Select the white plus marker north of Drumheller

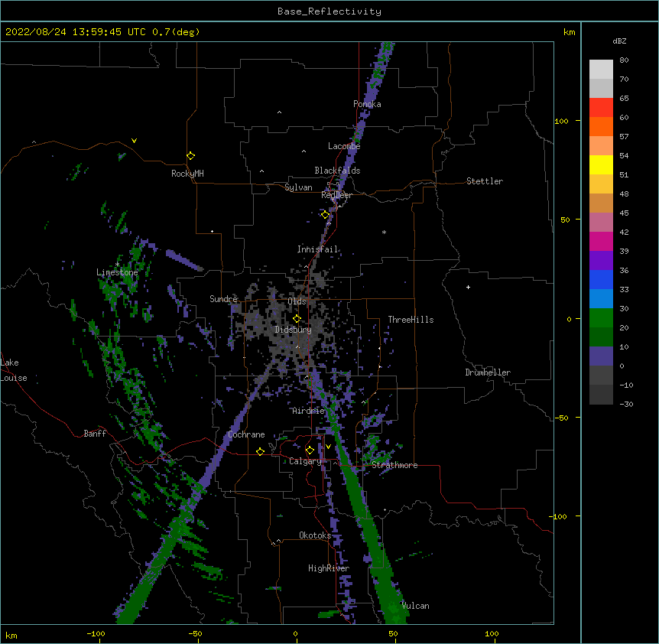click(468, 287)
